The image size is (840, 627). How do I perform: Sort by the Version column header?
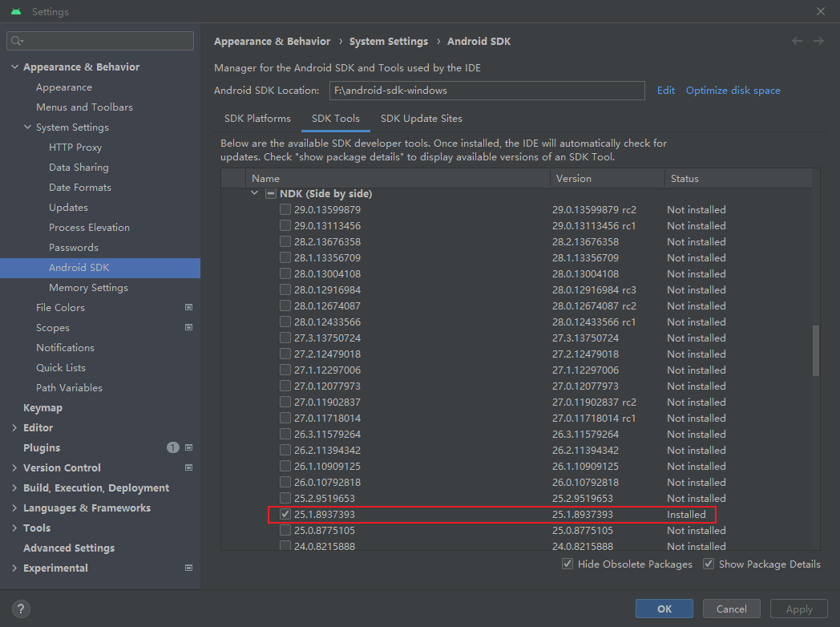(x=608, y=179)
